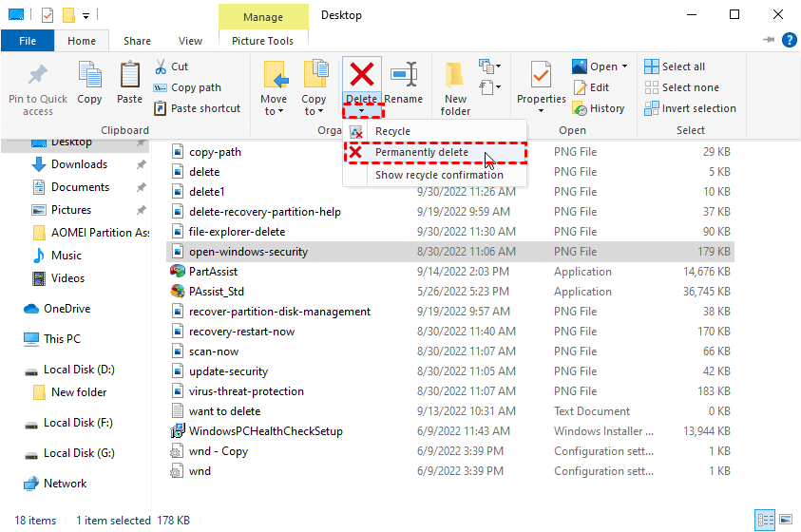Click Invert selection
The height and width of the screenshot is (532, 801).
(x=690, y=108)
